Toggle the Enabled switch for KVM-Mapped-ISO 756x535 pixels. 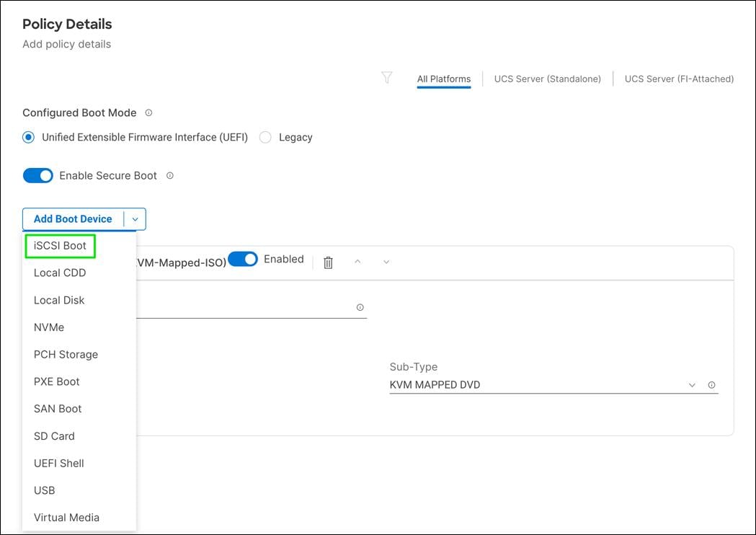coord(244,258)
